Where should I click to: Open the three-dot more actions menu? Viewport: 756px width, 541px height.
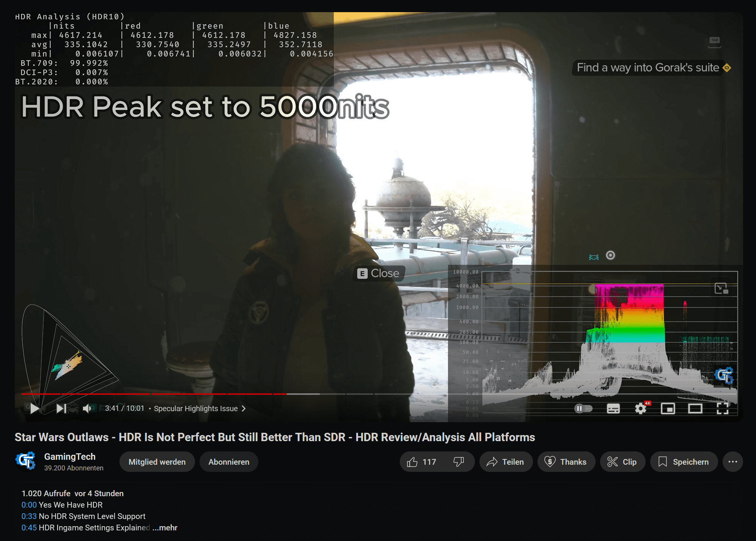732,462
